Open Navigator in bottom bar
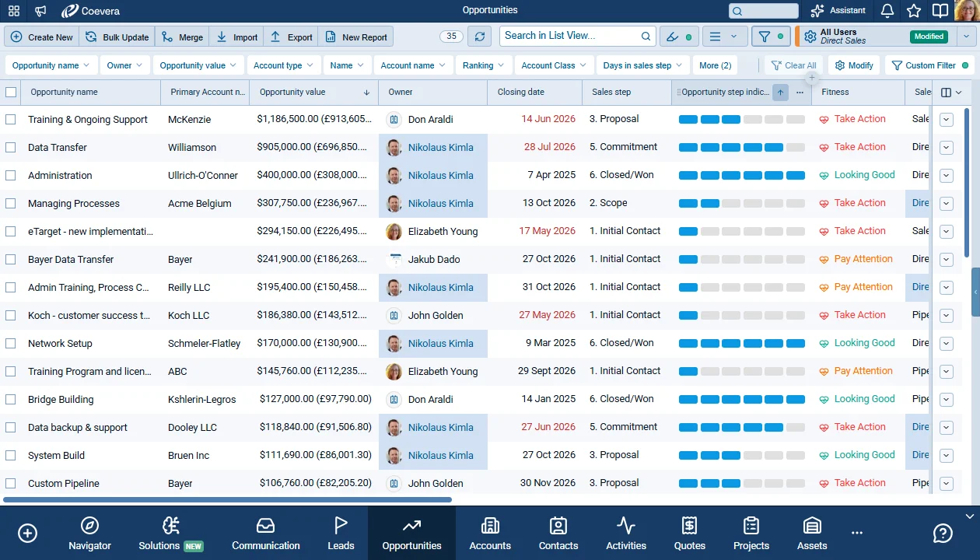The height and width of the screenshot is (560, 980). [x=90, y=534]
